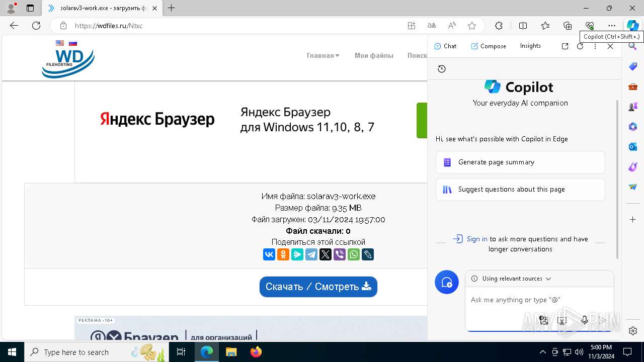This screenshot has width=644, height=362.
Task: Close the Copilot side pane
Action: coord(610,46)
